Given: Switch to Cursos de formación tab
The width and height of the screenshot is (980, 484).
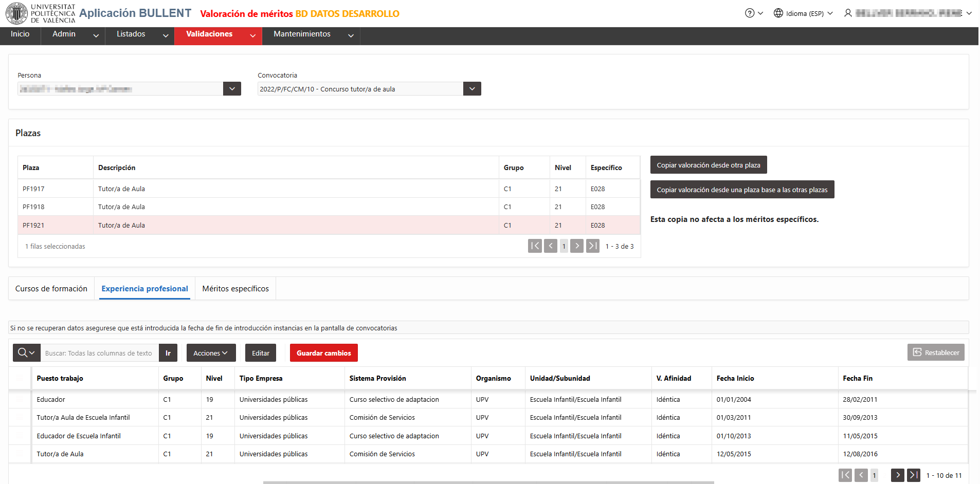Looking at the screenshot, I should point(51,289).
